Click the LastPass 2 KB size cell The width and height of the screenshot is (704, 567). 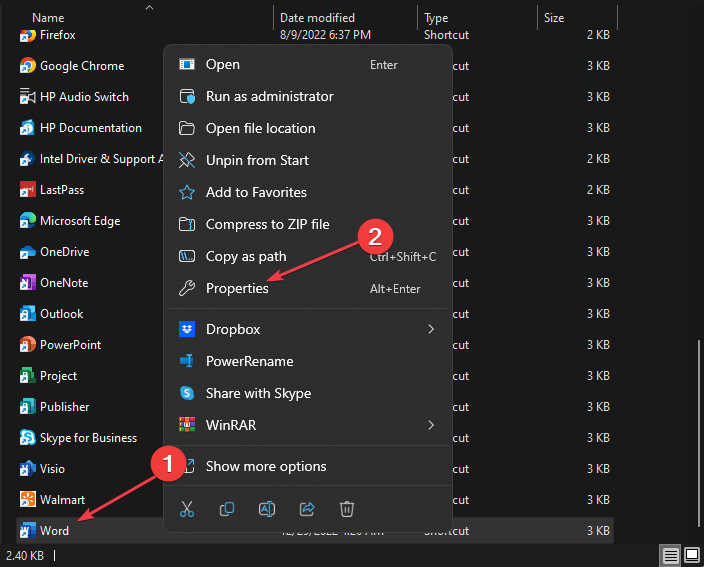click(598, 190)
